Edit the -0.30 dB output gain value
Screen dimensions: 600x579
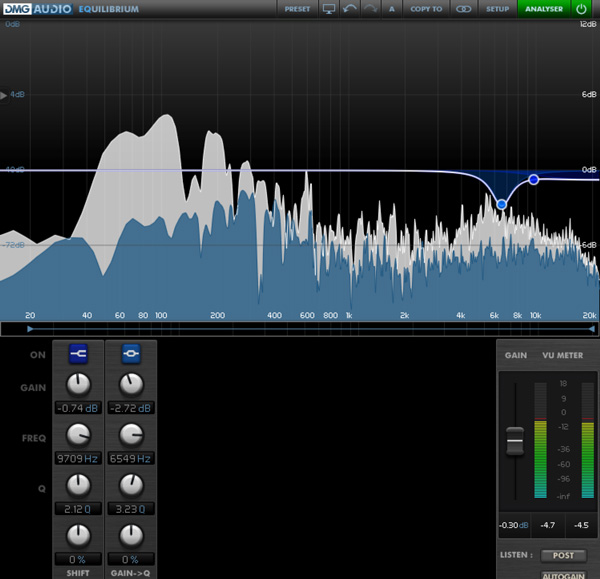[514, 525]
